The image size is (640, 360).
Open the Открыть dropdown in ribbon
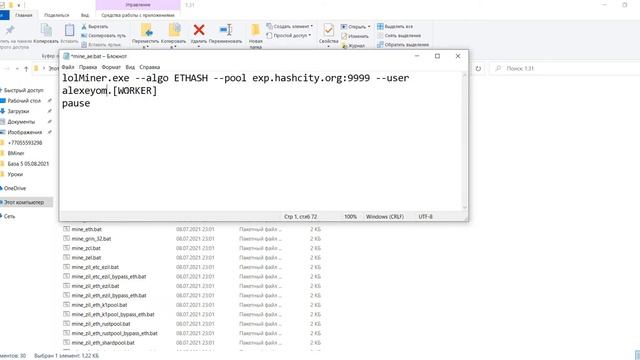click(356, 27)
